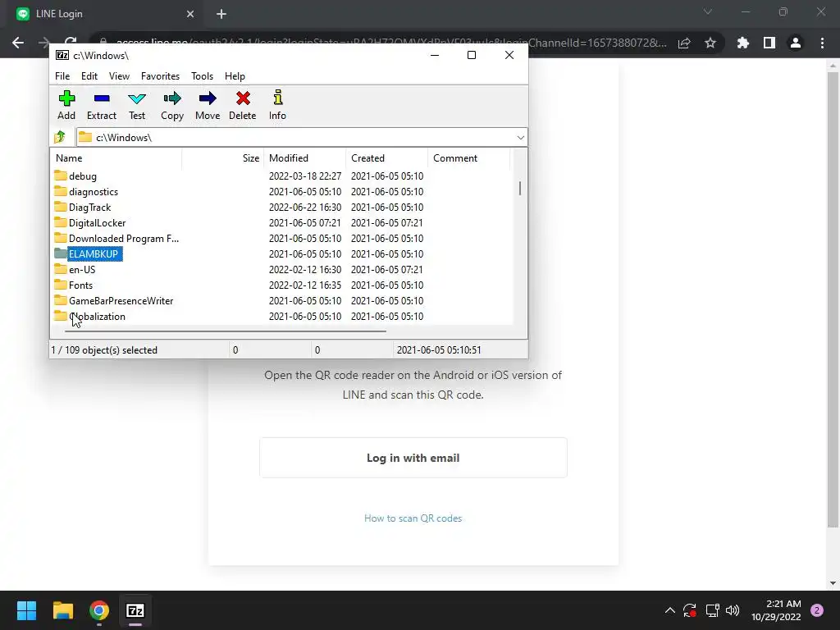Click the horizontal scrollbar in the file list
This screenshot has height=630, width=840.
point(225,331)
